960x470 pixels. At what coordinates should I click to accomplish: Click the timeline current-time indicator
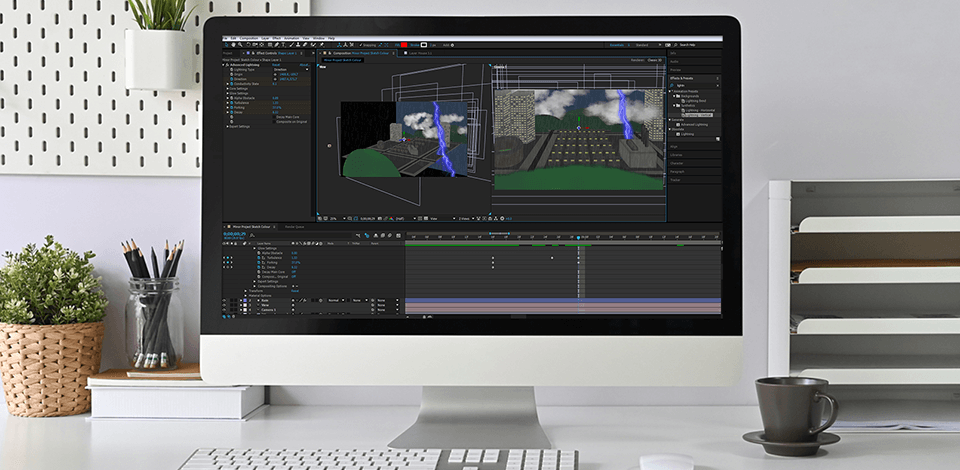coord(579,237)
